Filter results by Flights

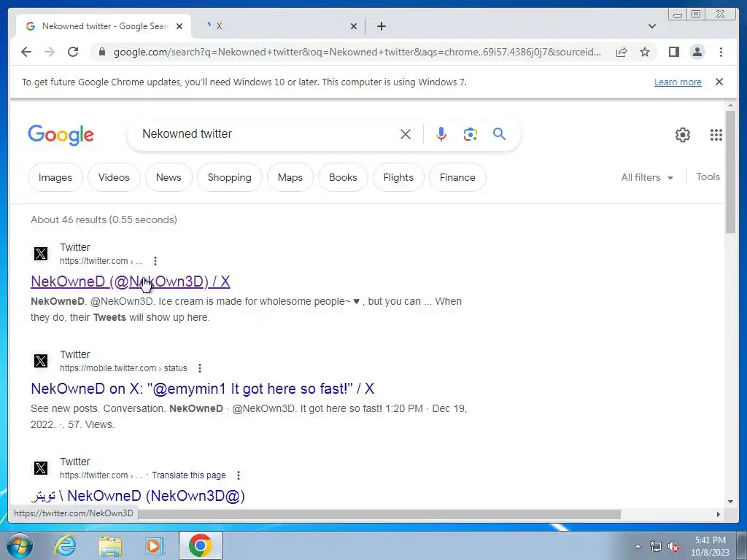(x=398, y=178)
